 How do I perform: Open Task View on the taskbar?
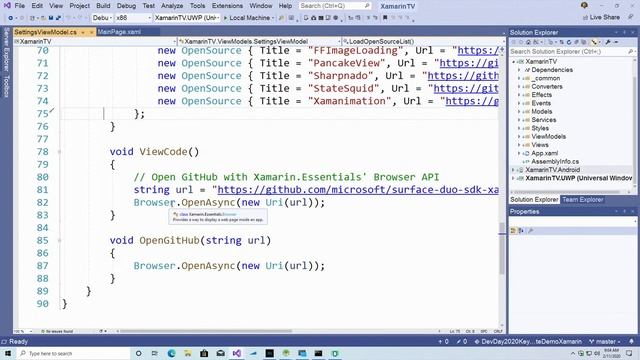pyautogui.click(x=155, y=353)
